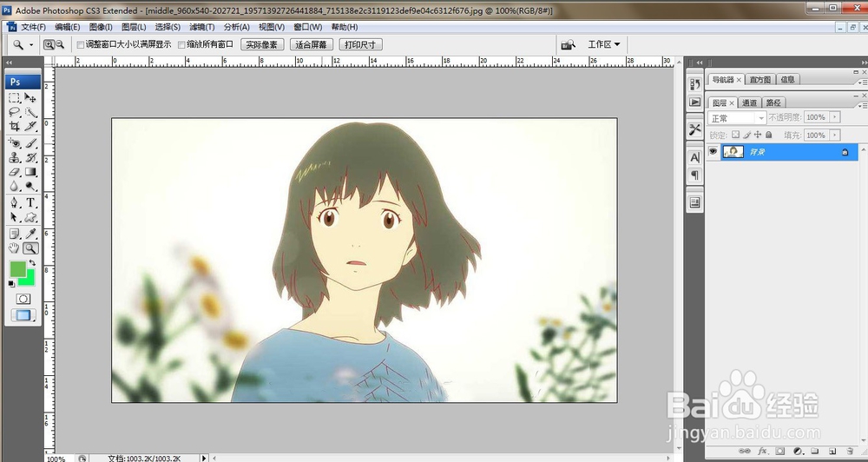The image size is (868, 462).
Task: Create new fill or adjustment layer
Action: pos(798,451)
